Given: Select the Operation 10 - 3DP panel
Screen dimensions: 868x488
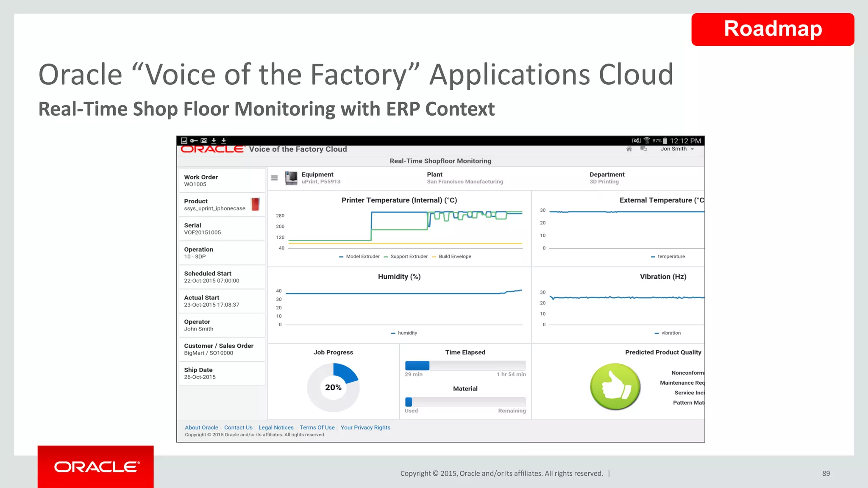Looking at the screenshot, I should [222, 253].
